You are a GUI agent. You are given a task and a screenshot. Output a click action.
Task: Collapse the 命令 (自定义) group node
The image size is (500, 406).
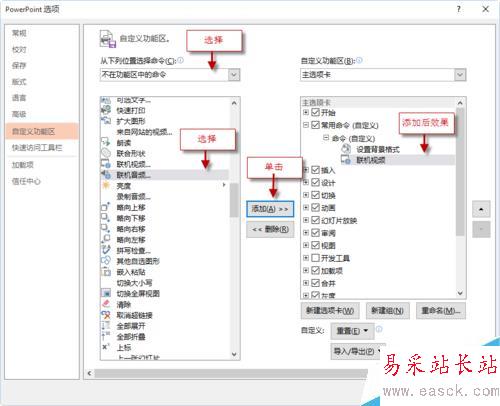point(326,138)
